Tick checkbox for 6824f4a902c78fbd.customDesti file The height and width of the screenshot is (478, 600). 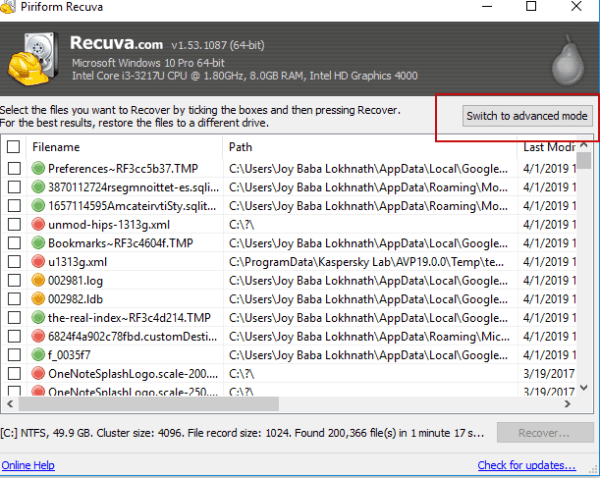pyautogui.click(x=14, y=336)
